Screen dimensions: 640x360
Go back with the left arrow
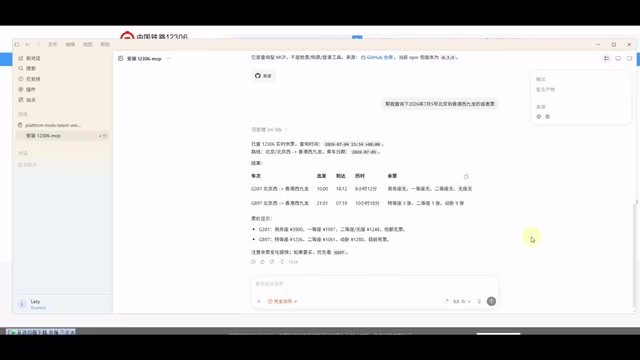point(27,44)
